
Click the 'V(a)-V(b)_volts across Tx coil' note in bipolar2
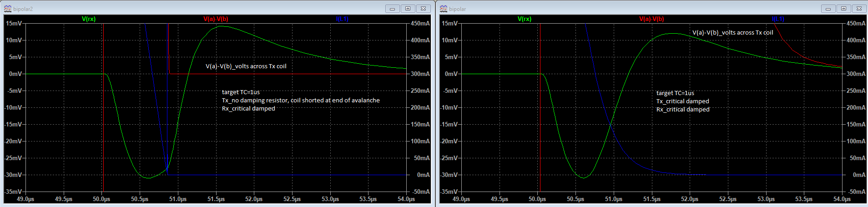pyautogui.click(x=246, y=66)
